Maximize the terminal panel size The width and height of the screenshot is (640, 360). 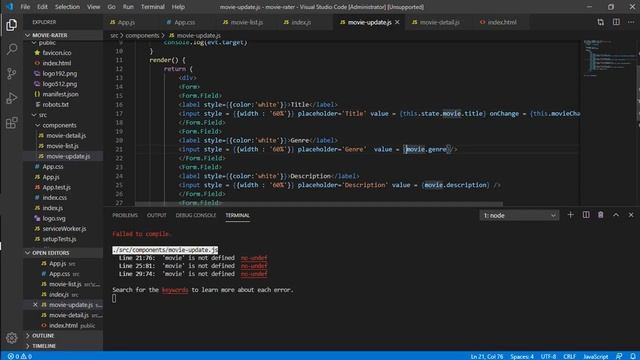(x=616, y=215)
